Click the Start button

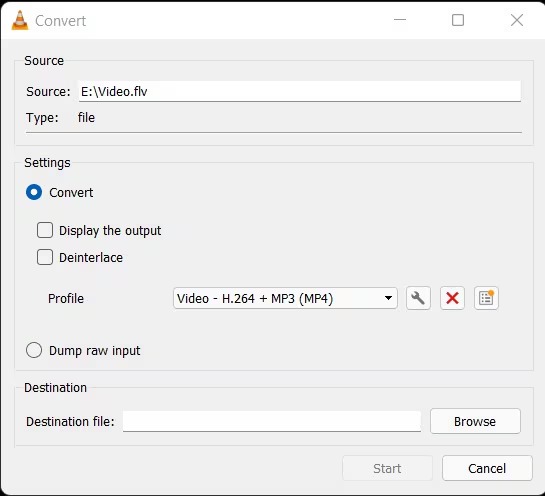click(x=387, y=468)
